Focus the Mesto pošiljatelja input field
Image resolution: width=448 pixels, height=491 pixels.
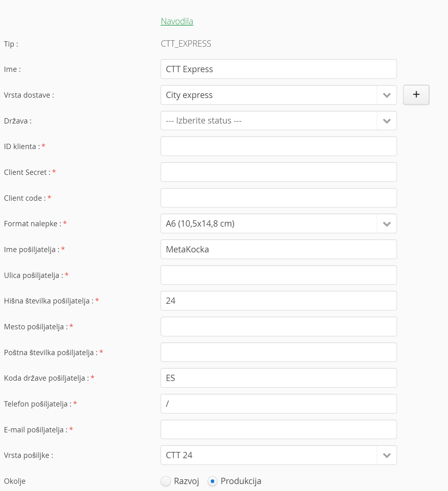[x=279, y=326]
